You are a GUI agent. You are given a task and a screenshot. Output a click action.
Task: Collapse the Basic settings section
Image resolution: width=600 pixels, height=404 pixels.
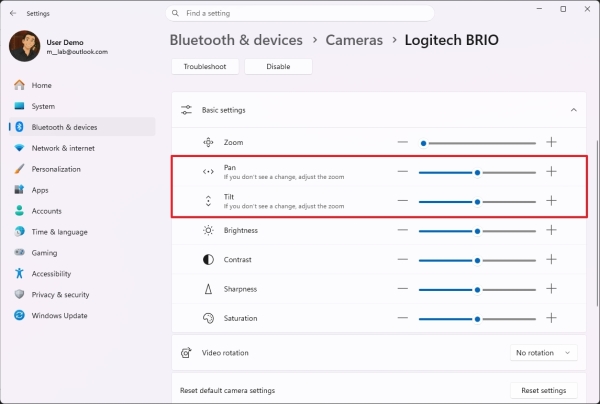tap(573, 110)
